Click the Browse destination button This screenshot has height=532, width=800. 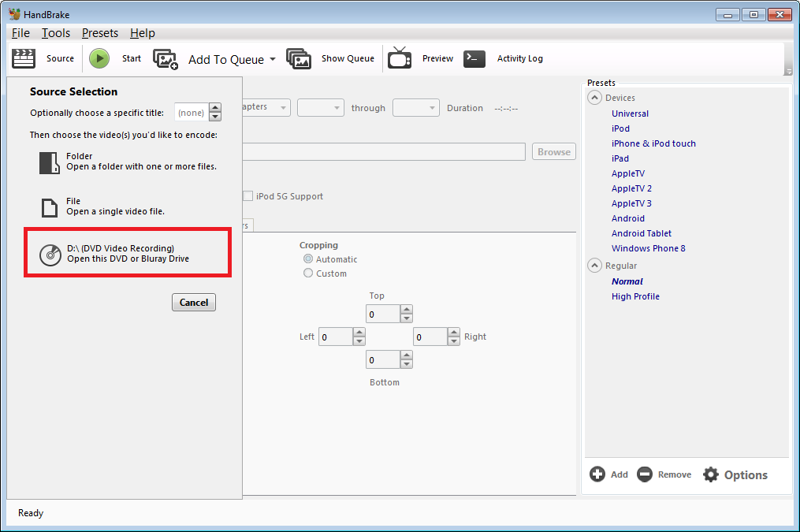click(554, 152)
